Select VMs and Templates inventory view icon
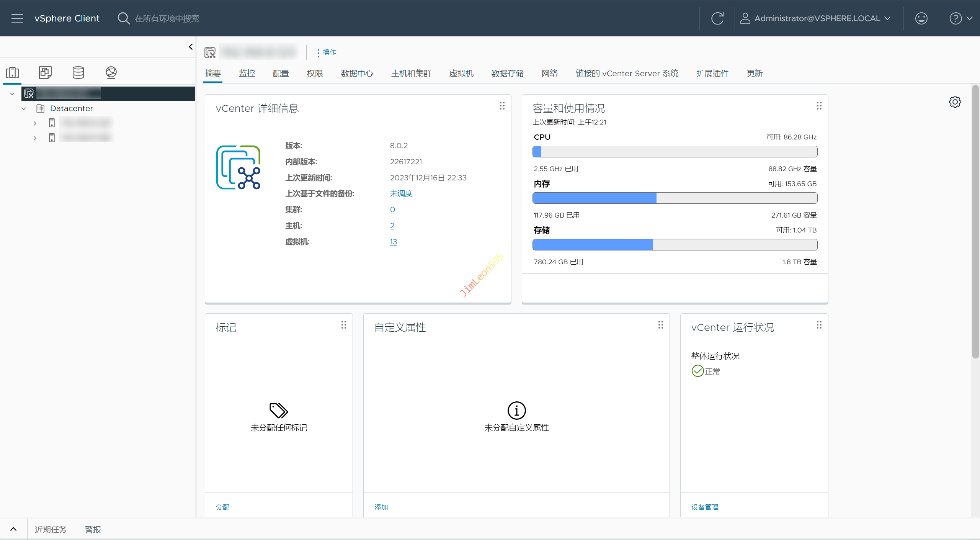Viewport: 980px width, 540px height. coord(45,72)
